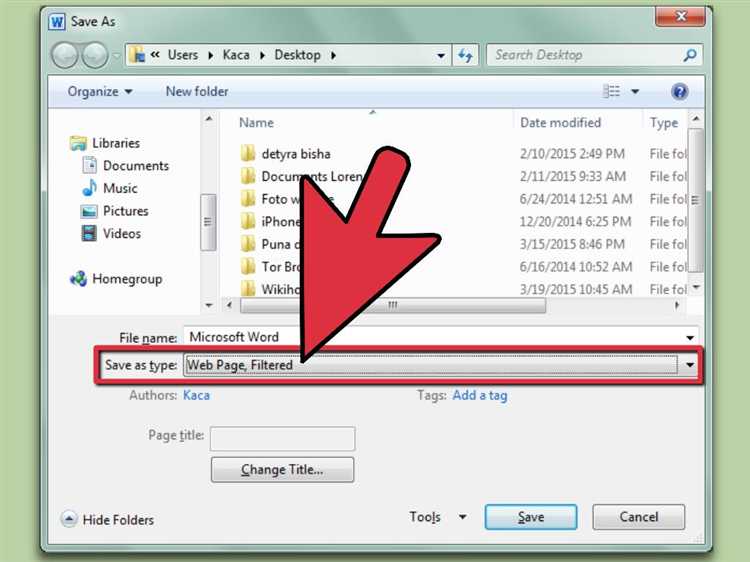Click New folder in the toolbar

197,91
